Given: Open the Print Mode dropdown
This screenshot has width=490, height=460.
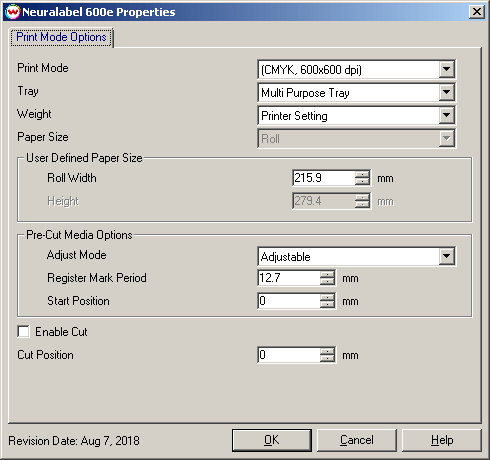Looking at the screenshot, I should tap(446, 69).
